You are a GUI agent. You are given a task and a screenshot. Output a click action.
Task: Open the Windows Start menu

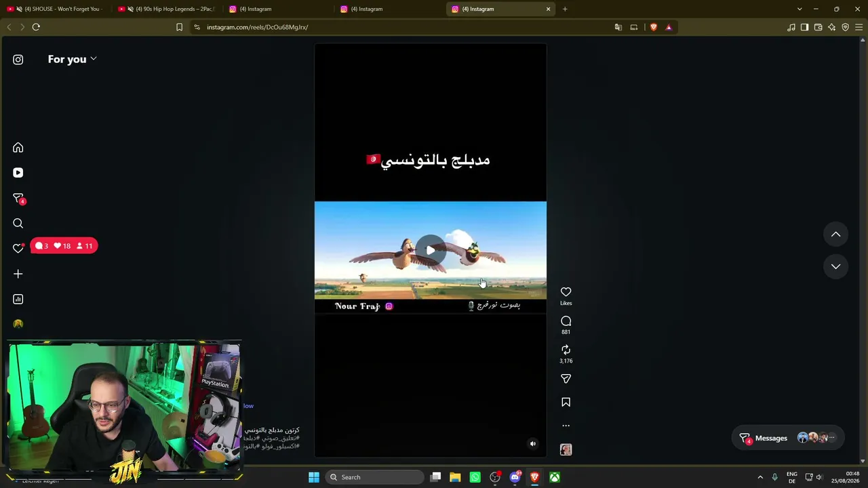click(314, 477)
